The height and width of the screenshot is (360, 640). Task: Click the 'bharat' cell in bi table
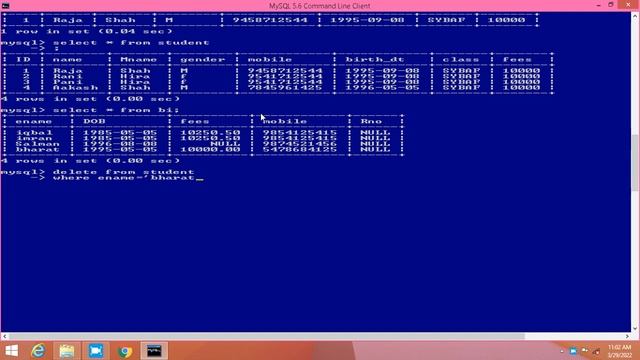click(x=38, y=150)
